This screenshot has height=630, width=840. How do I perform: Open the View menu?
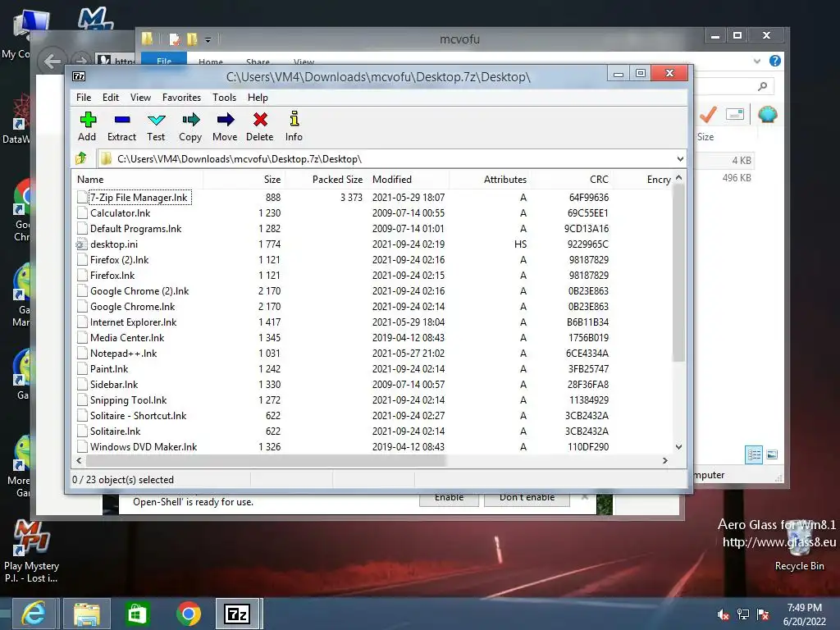coord(140,98)
